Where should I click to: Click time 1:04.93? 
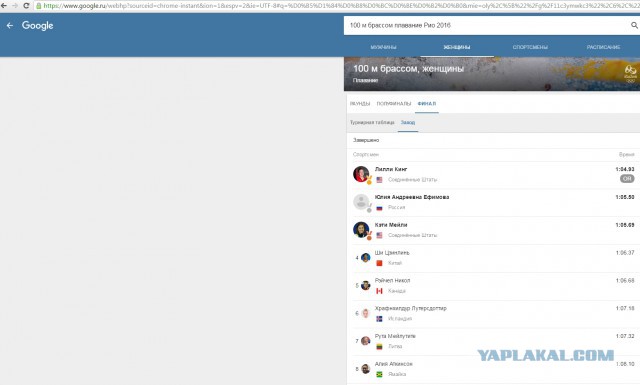[624, 169]
